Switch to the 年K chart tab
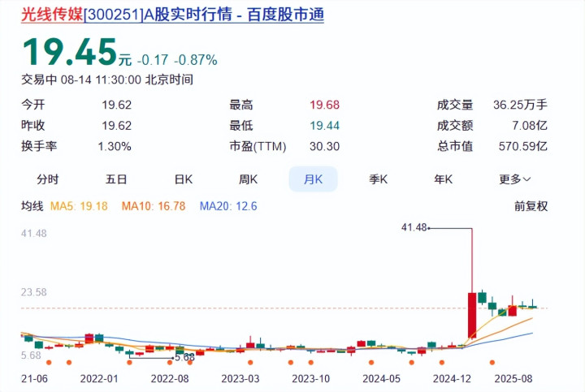 point(443,179)
